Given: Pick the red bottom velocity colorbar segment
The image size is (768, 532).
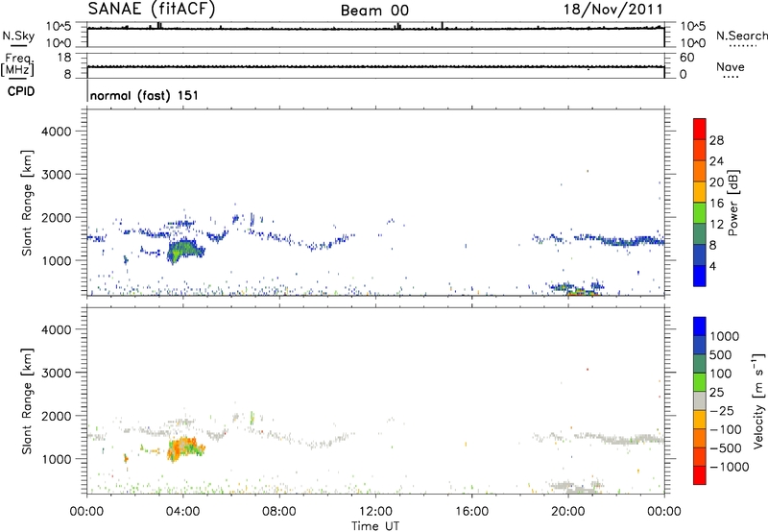Looking at the screenshot, I should [700, 475].
